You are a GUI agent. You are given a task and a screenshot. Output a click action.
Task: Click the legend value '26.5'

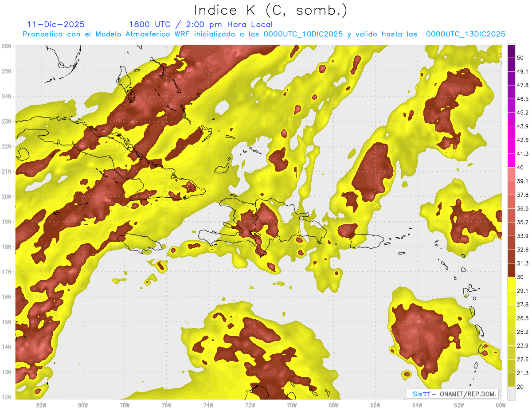(x=523, y=318)
